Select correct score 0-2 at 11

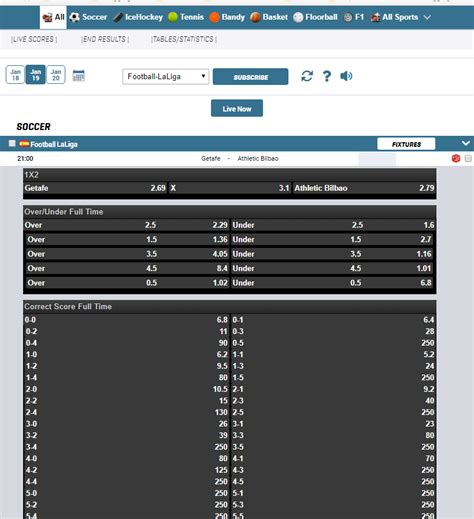(126, 331)
